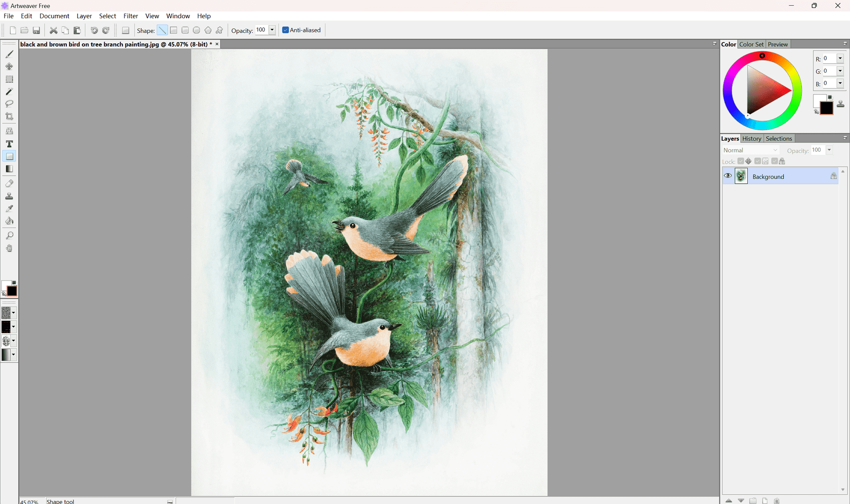The image size is (850, 504).
Task: Select the Brush tool
Action: point(9,54)
